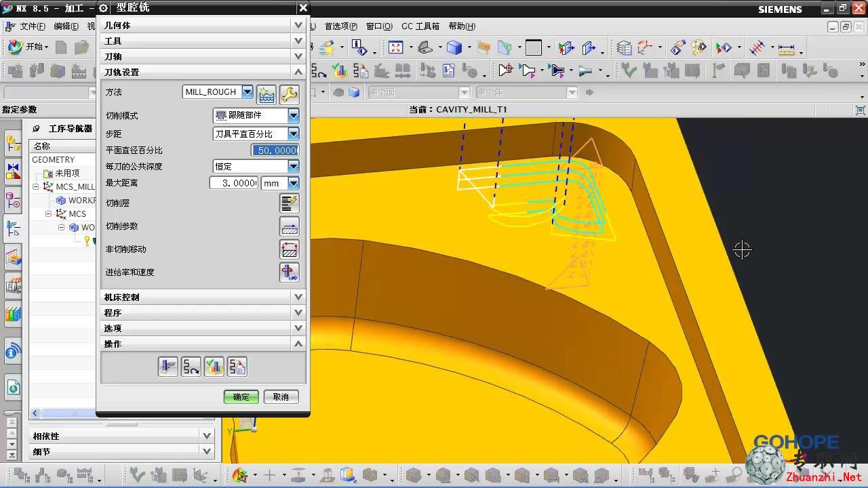The width and height of the screenshot is (868, 488).
Task: Collapse the MCS_MILL tree node
Action: (x=37, y=187)
